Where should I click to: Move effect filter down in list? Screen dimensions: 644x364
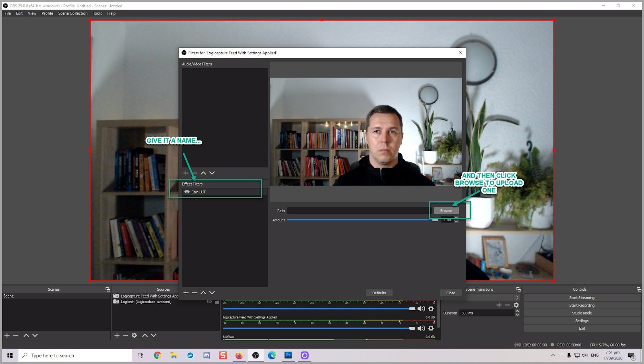212,293
